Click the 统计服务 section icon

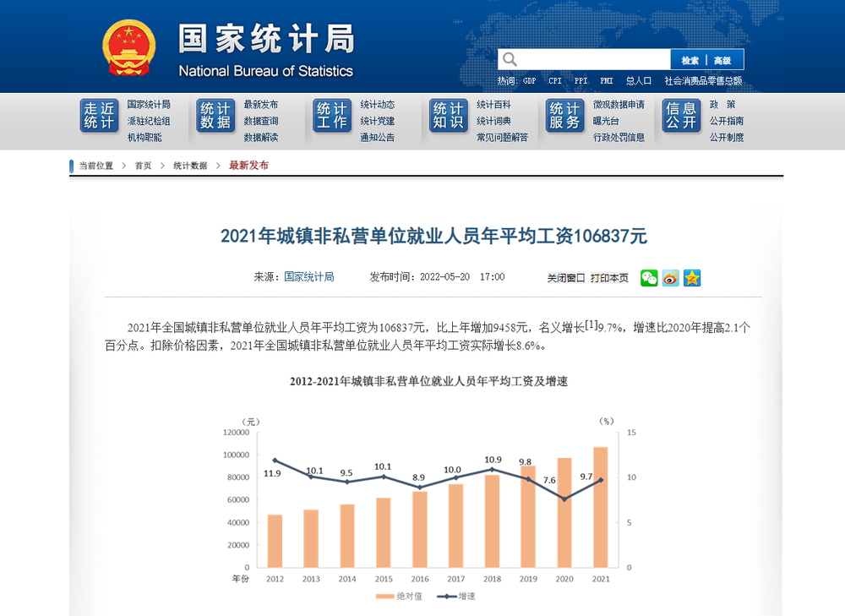coord(564,117)
